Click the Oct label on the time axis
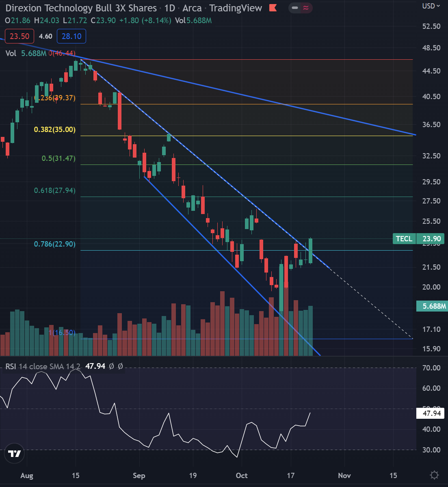 click(x=242, y=476)
